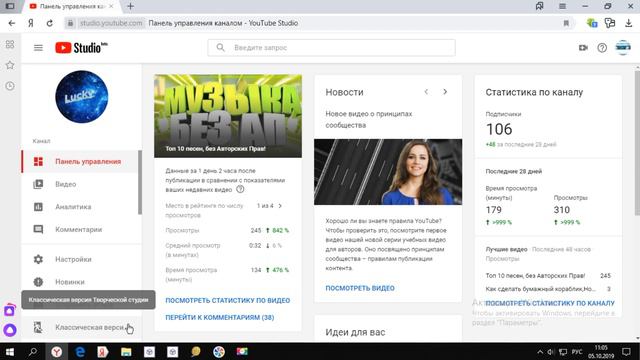
Task: Open Видео section in sidebar
Action: click(80, 184)
